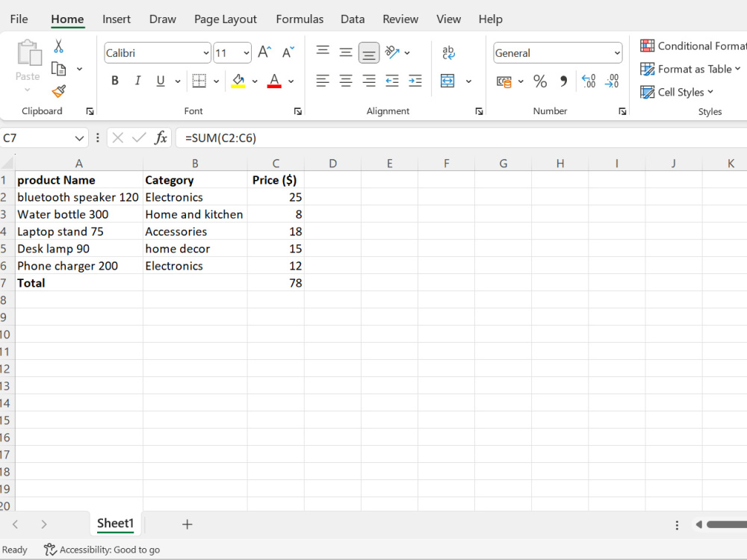Open Clipboard dialog launcher
The width and height of the screenshot is (747, 560).
click(90, 111)
